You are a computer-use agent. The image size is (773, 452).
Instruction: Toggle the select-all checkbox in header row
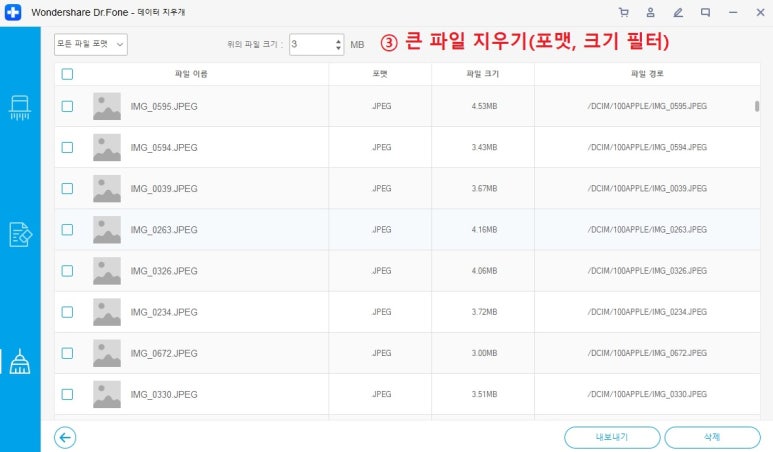coord(67,74)
